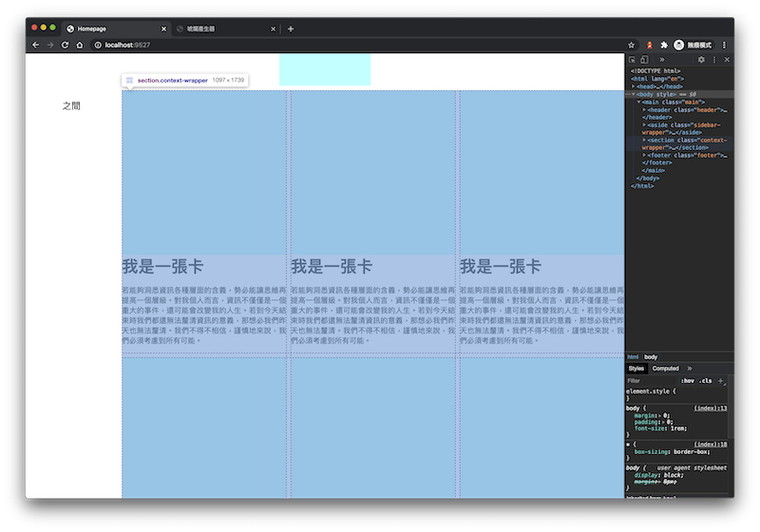Screen dimensions: 760x532
Task: Select the closing main tag line
Action: 654,171
